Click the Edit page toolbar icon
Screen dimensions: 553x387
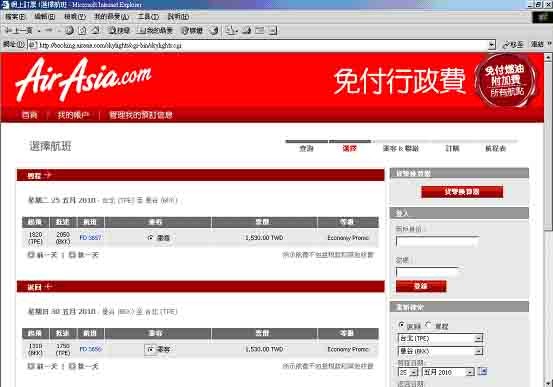[260, 30]
